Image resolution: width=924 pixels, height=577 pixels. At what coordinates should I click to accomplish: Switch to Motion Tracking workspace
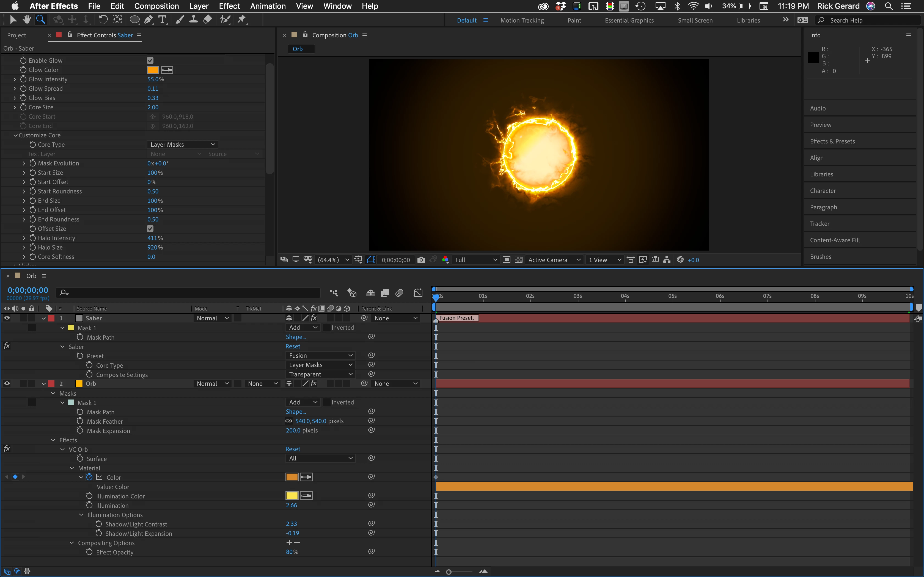point(522,20)
